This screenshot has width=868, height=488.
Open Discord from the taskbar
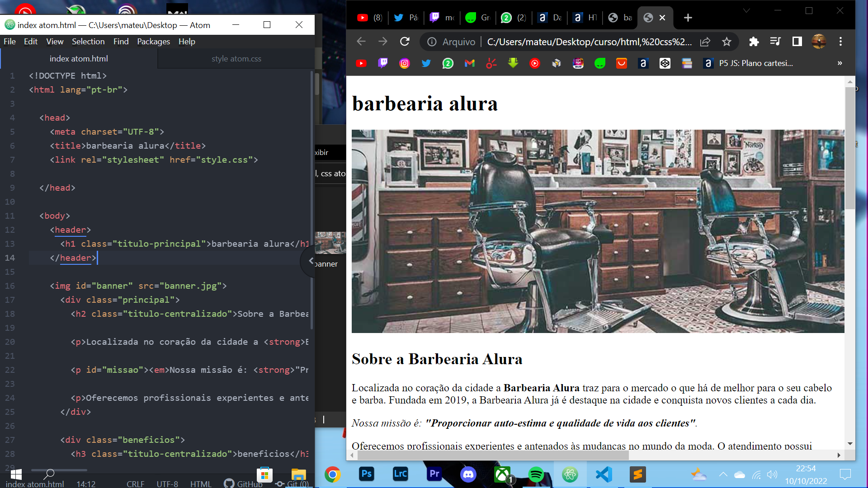click(x=468, y=474)
